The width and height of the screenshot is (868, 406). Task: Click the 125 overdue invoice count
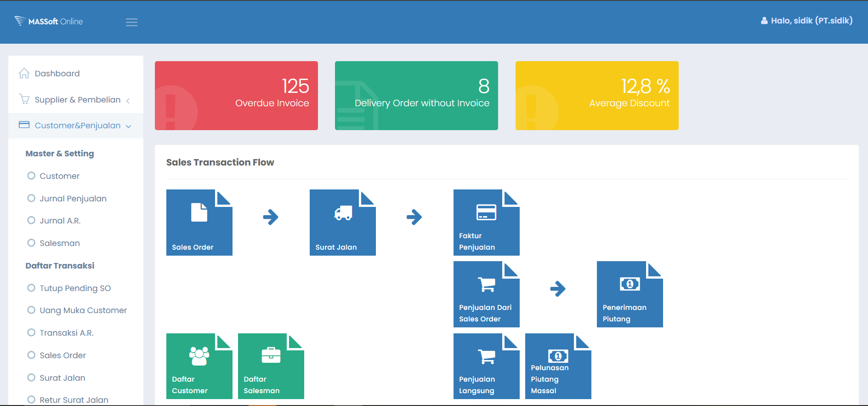pos(295,86)
